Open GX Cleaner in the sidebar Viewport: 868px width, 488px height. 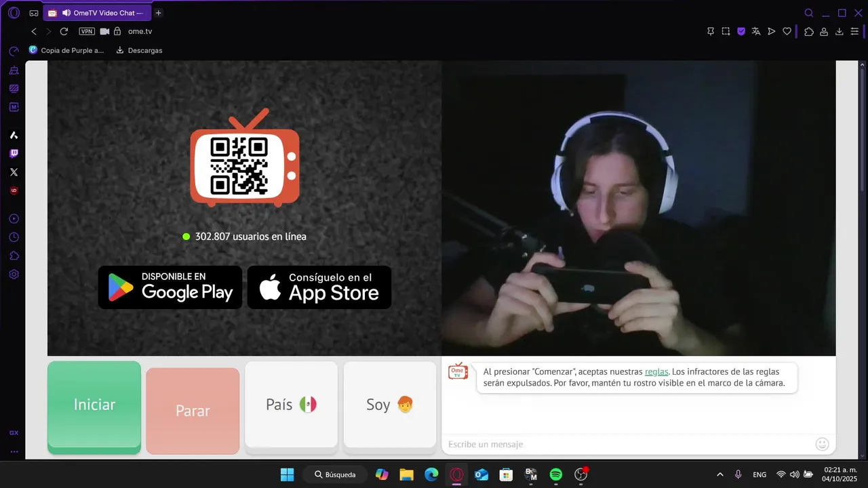[14, 70]
